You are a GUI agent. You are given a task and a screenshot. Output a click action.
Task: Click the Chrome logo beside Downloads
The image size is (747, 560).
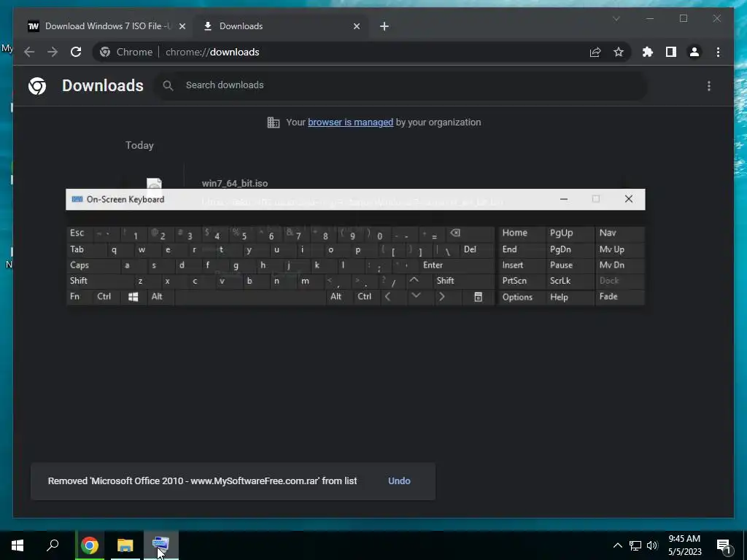(x=37, y=86)
